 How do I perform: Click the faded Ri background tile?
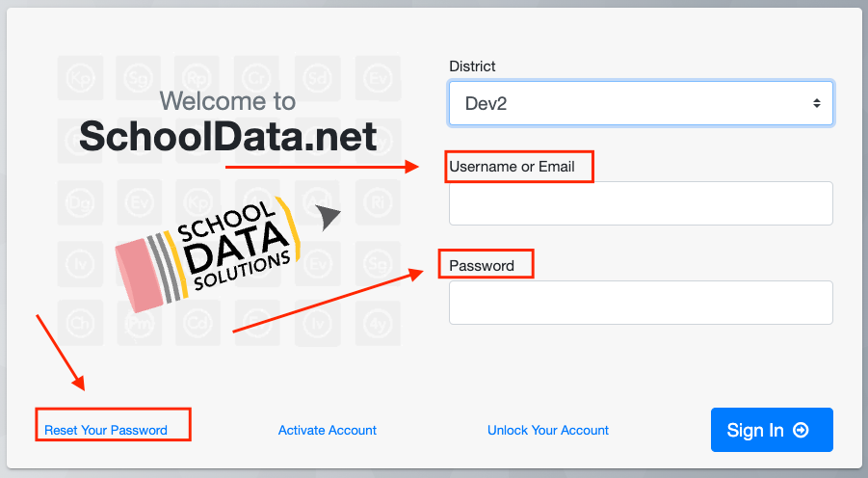point(378,201)
